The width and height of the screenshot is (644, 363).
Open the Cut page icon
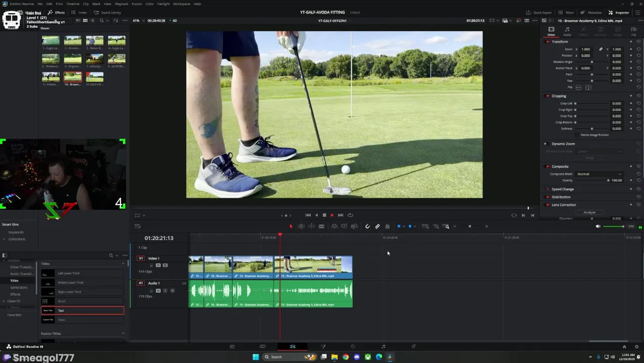[262, 346]
